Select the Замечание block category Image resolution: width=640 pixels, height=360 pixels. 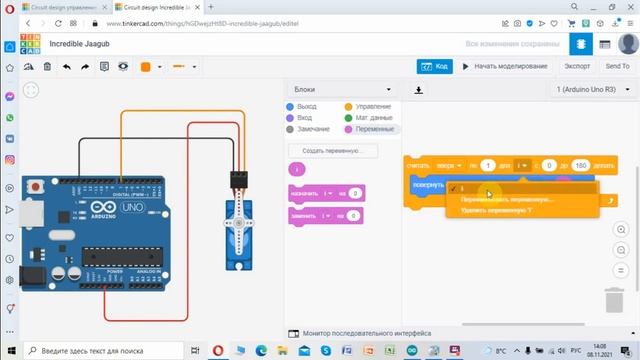(308, 129)
